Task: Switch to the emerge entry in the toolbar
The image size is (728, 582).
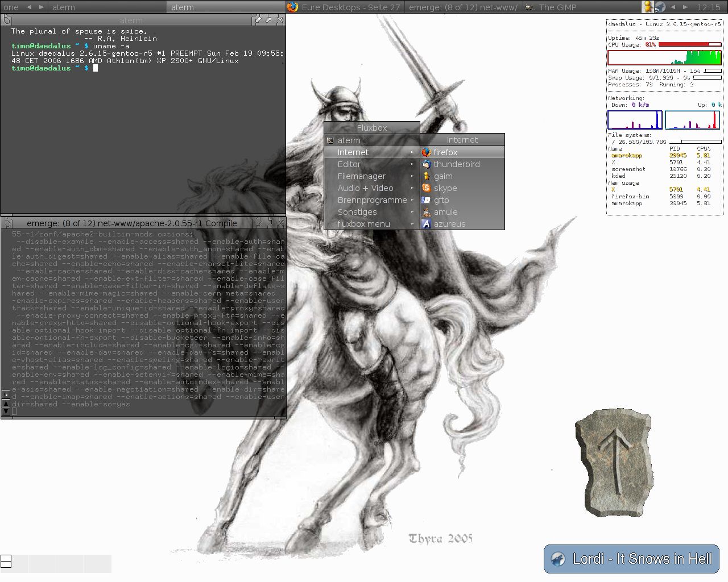Action: [464, 7]
